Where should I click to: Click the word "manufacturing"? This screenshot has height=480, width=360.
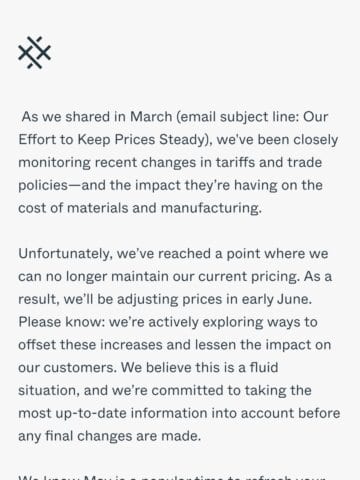coord(211,208)
